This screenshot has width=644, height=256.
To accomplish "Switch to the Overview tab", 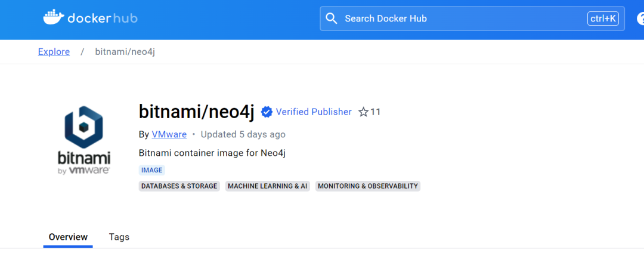I will (68, 237).
